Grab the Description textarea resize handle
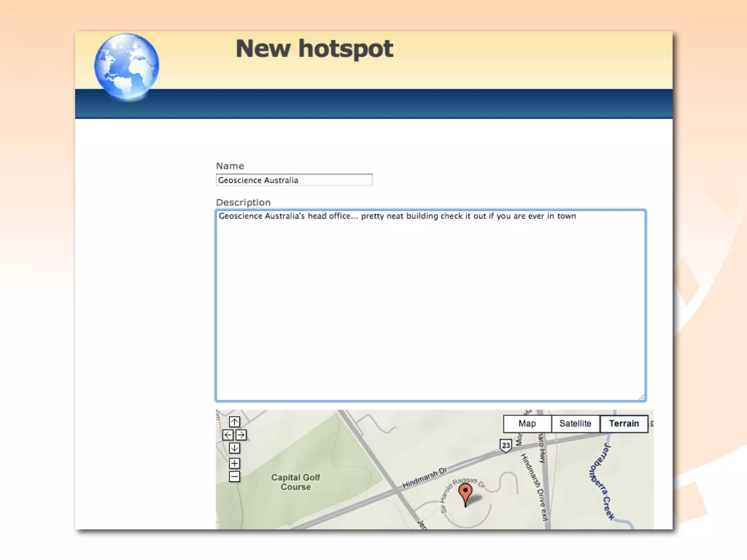The image size is (747, 560). point(642,397)
